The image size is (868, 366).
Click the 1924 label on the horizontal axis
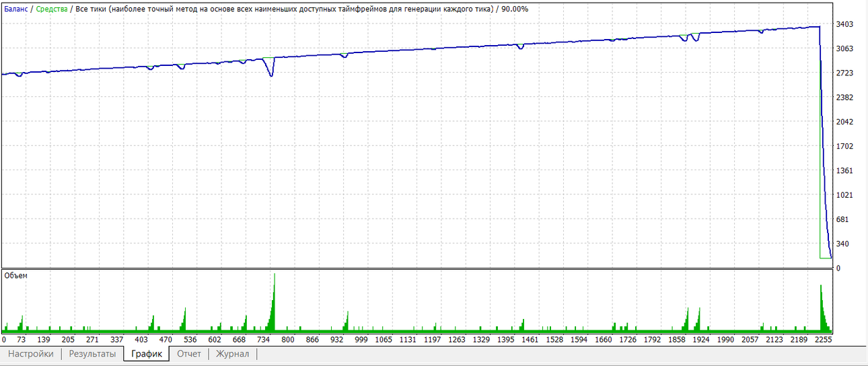[701, 340]
